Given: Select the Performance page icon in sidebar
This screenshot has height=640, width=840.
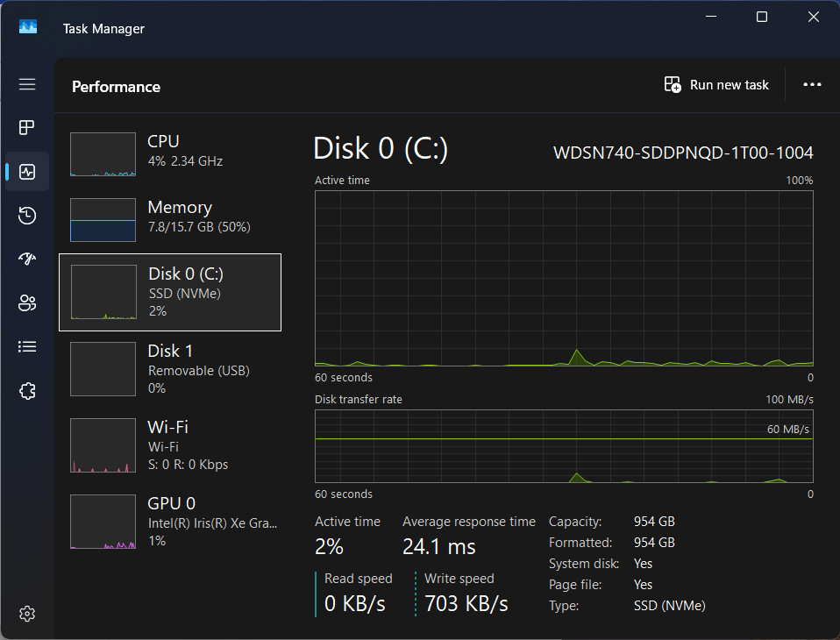Looking at the screenshot, I should pyautogui.click(x=27, y=171).
